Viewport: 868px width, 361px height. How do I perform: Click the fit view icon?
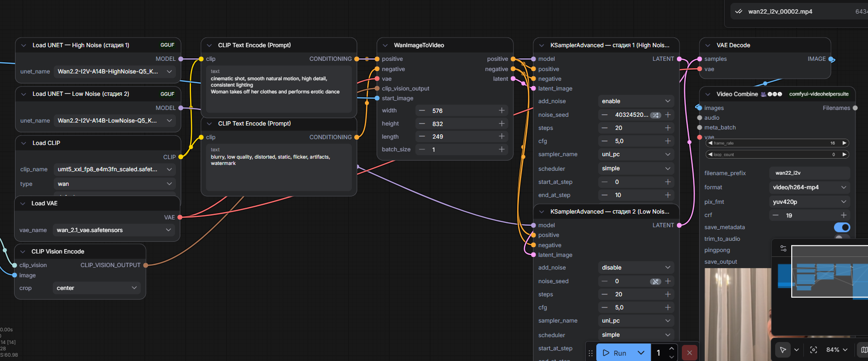pos(814,350)
